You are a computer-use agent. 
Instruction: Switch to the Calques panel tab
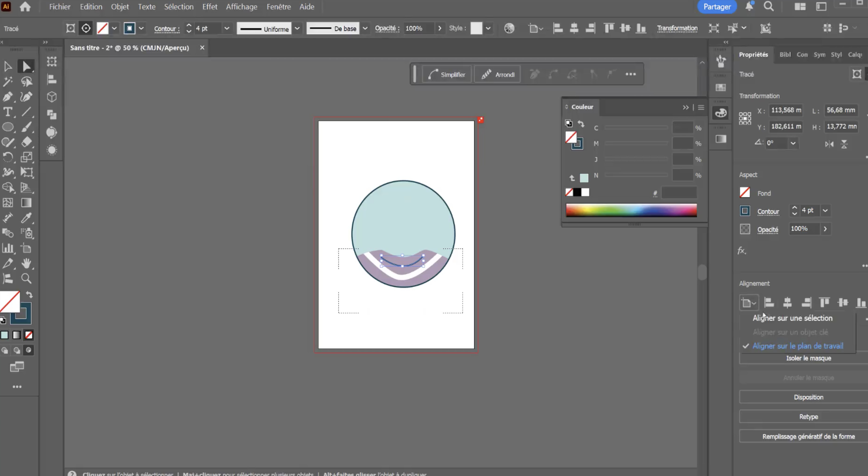[855, 55]
